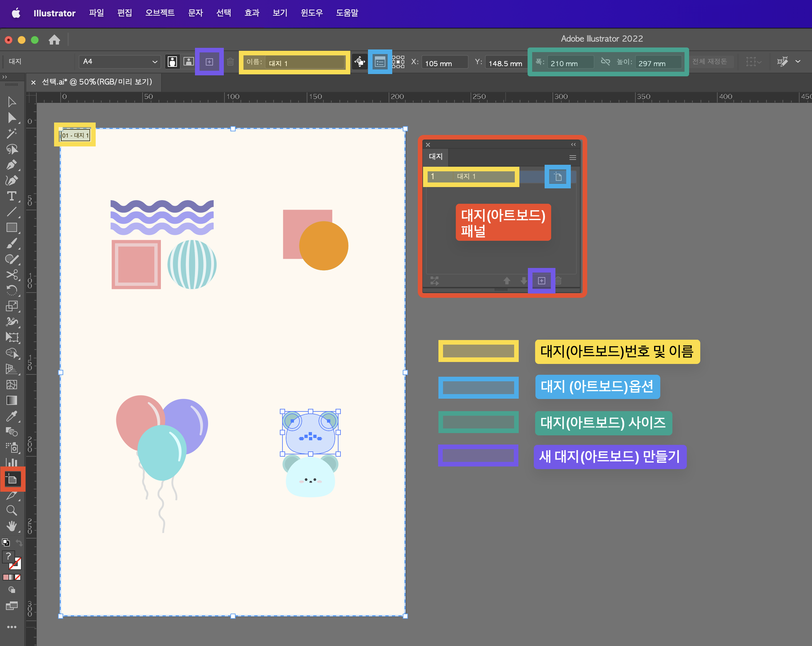The height and width of the screenshot is (646, 812).
Task: Open the artboard panel hamburger menu
Action: click(x=572, y=157)
